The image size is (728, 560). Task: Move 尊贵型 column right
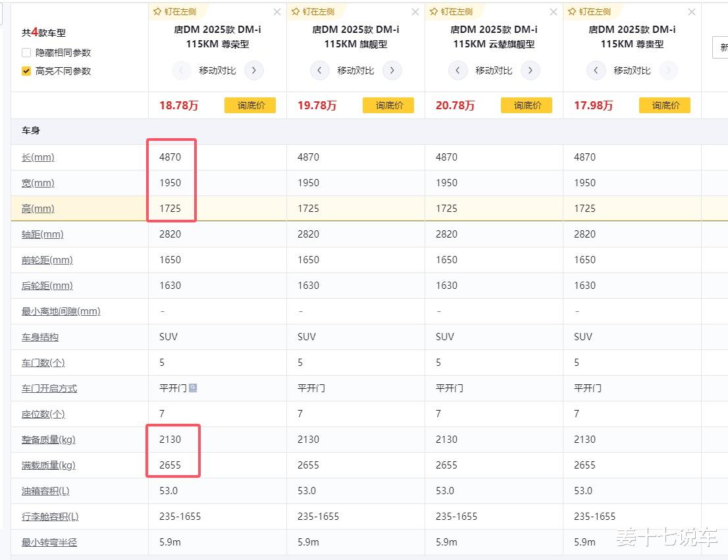(669, 70)
